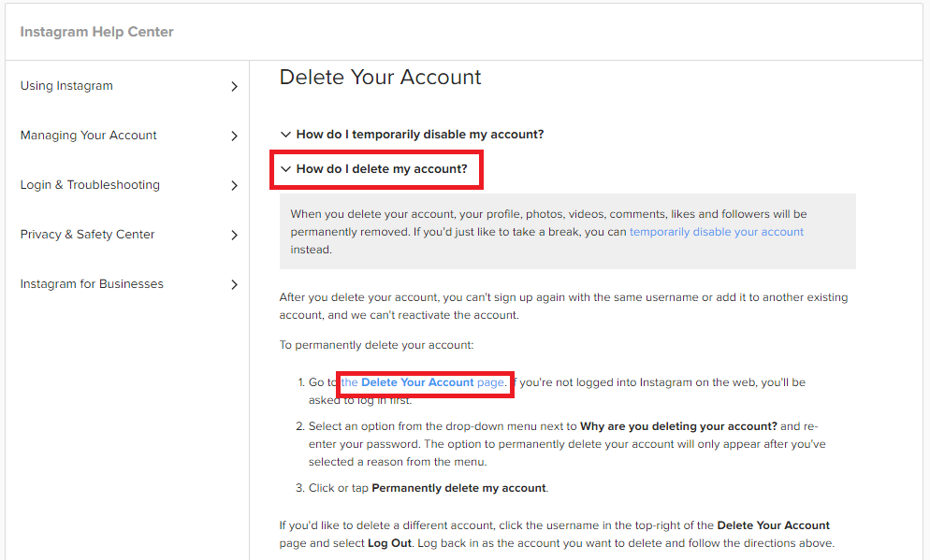930x560 pixels.
Task: Open Login & Troubleshooting sidebar category
Action: point(90,185)
